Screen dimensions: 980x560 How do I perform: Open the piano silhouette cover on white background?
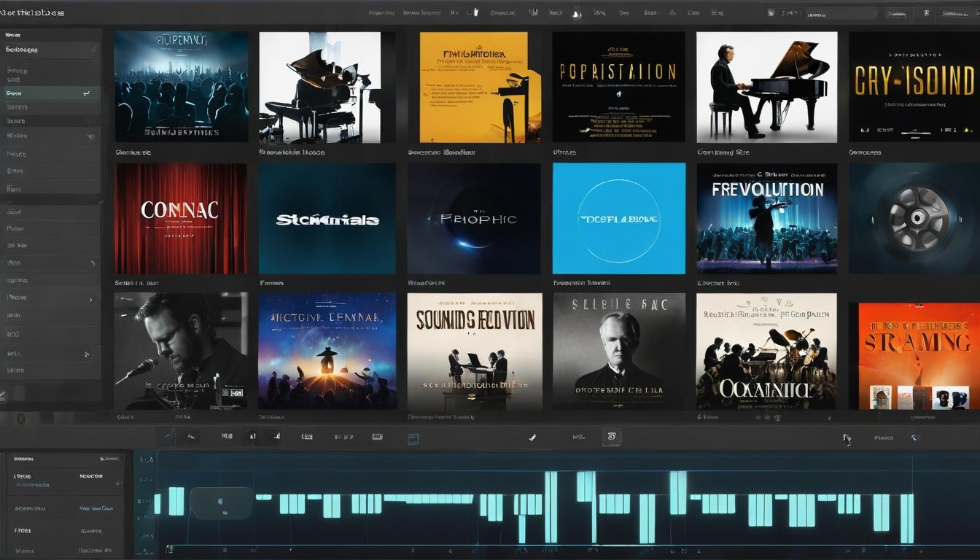pos(320,87)
